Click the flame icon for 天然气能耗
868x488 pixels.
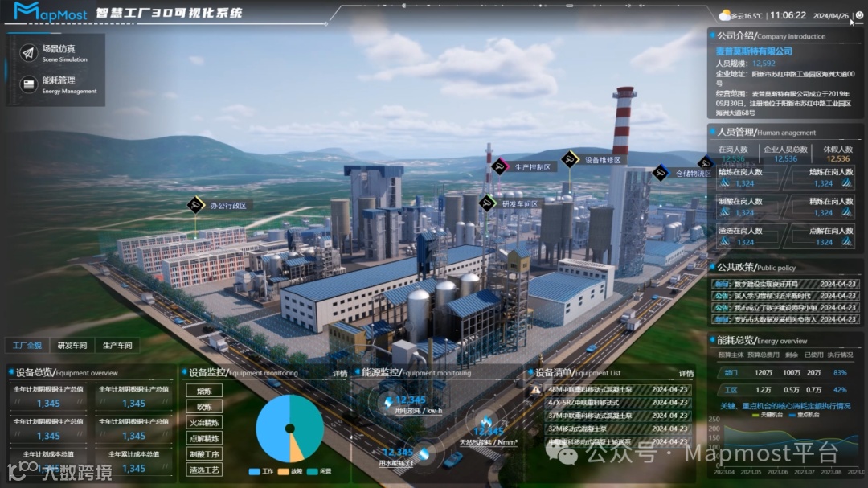[x=486, y=422]
